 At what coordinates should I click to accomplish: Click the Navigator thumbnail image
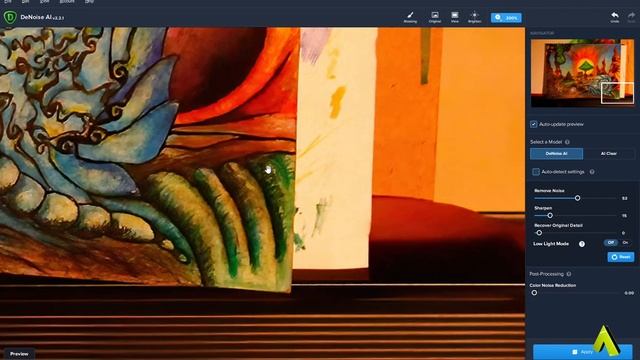[x=582, y=73]
